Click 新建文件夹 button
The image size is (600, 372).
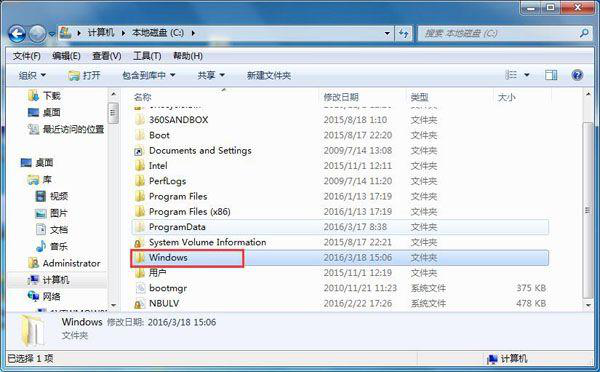point(269,75)
